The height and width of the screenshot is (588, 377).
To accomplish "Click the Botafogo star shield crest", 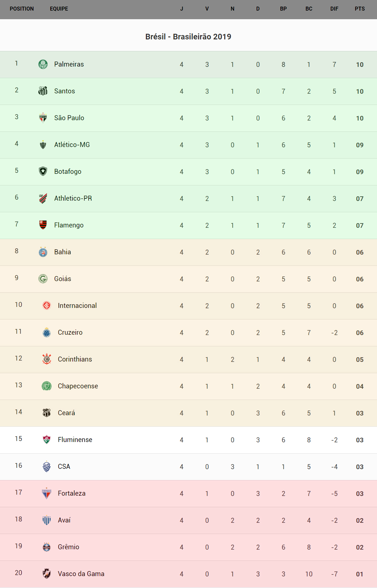I will 43,171.
